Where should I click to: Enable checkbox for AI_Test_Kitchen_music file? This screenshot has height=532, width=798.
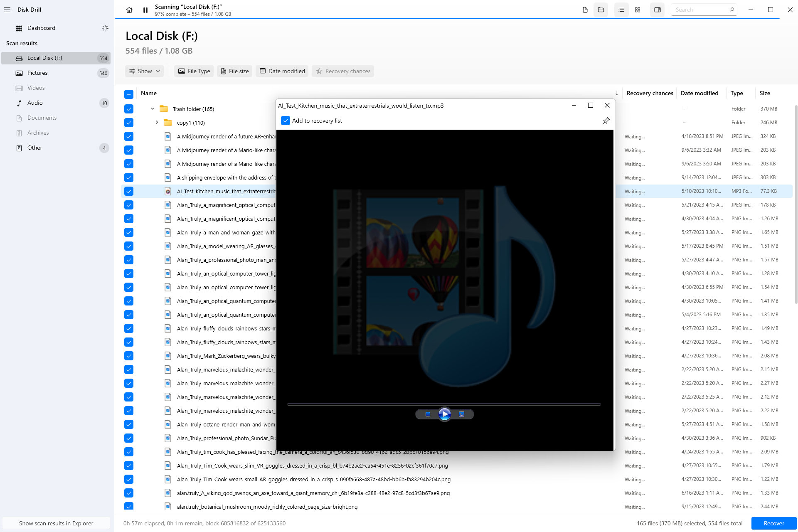[x=129, y=191]
